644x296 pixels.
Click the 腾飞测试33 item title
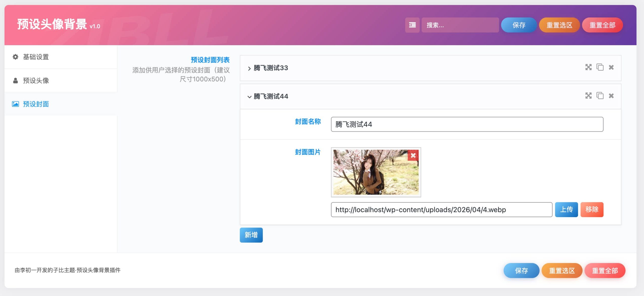pos(271,68)
